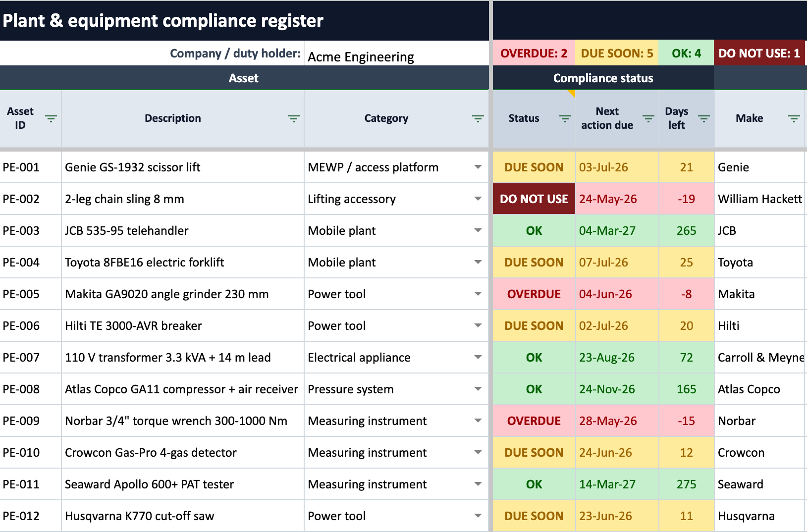Image resolution: width=807 pixels, height=532 pixels.
Task: Select the Atlas Copco make cell
Action: 759,389
